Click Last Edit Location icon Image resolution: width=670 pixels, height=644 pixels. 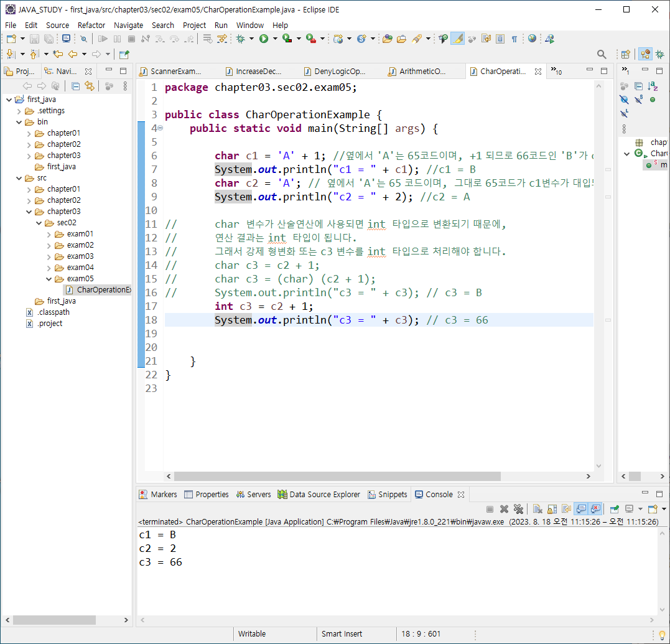point(58,54)
